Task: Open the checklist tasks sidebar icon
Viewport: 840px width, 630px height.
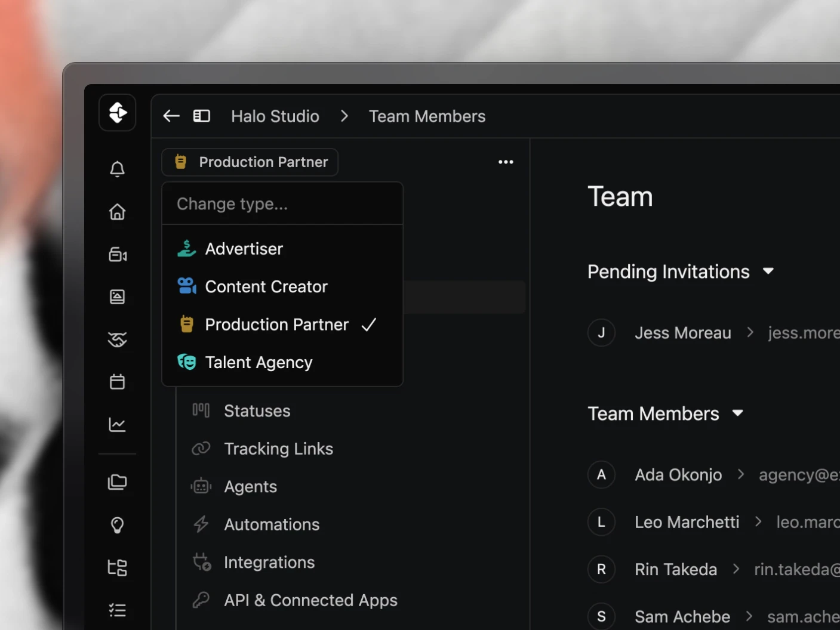Action: click(118, 610)
